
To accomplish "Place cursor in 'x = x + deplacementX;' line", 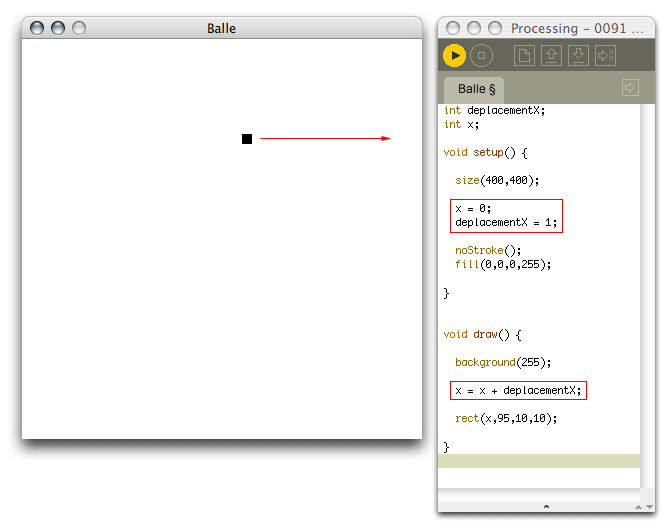I will tap(517, 390).
